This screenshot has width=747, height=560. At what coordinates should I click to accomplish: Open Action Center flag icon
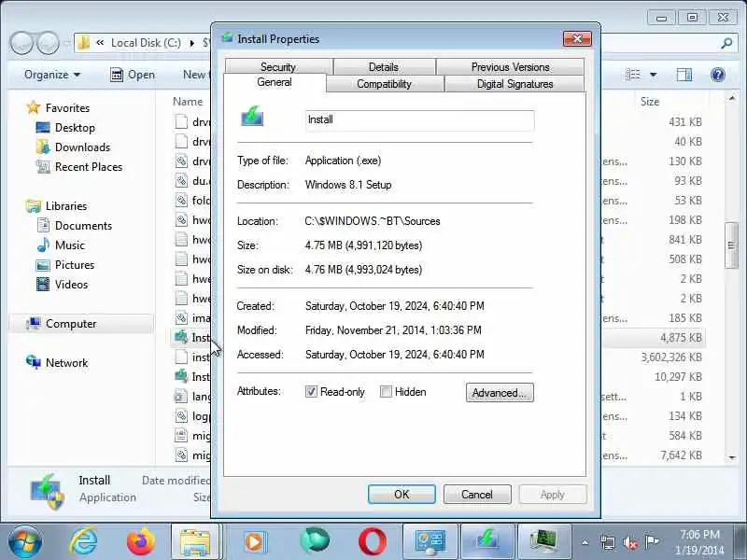652,542
